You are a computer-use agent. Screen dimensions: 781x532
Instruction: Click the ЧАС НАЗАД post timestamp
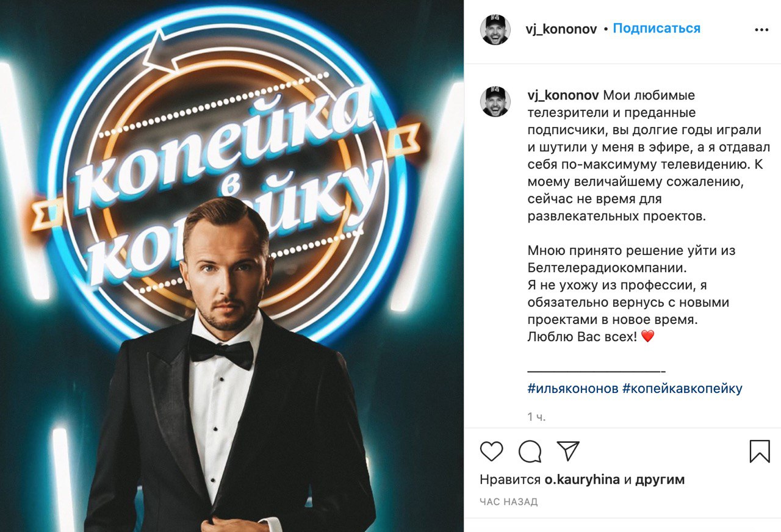509,502
